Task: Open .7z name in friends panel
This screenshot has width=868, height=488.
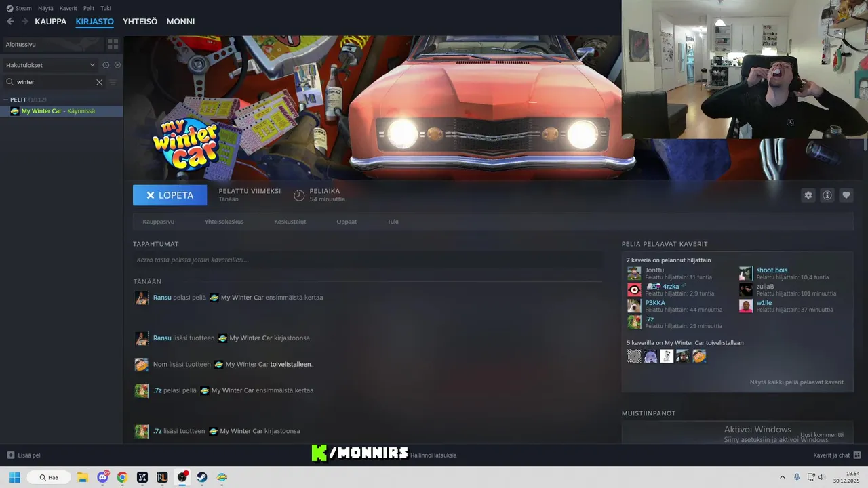Action: click(650, 319)
